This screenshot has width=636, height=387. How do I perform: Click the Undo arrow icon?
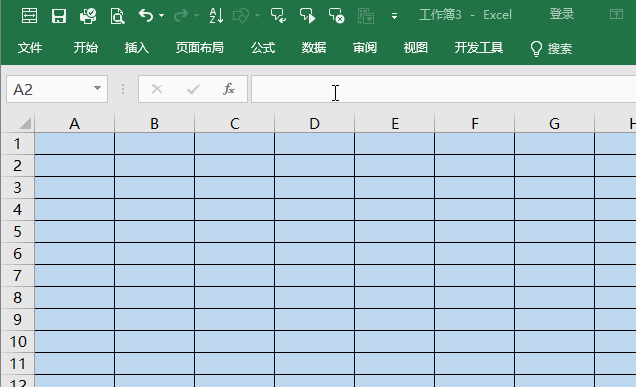click(146, 15)
